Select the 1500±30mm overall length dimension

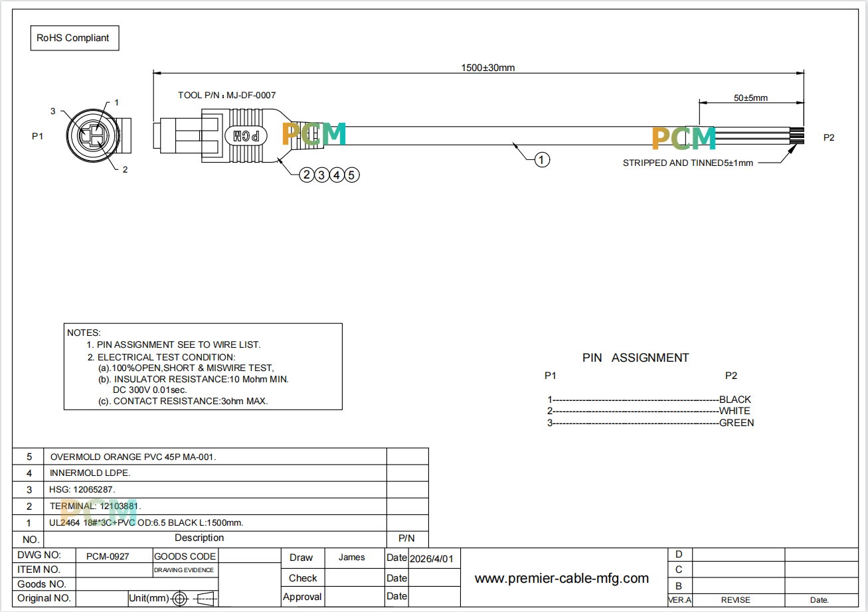(488, 68)
